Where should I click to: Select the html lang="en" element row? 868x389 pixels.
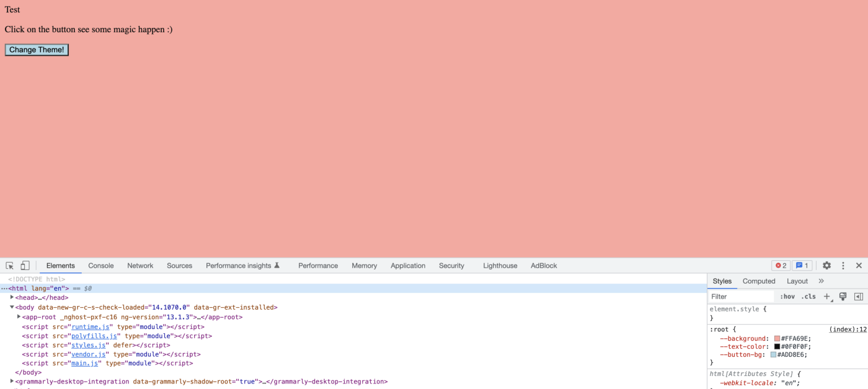coord(353,288)
